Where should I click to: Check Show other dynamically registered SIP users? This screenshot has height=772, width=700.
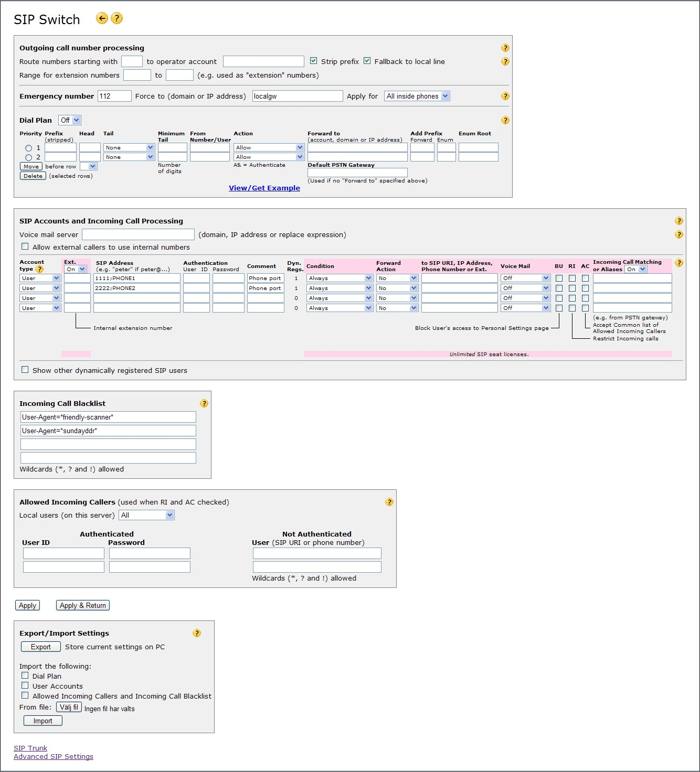tap(25, 370)
